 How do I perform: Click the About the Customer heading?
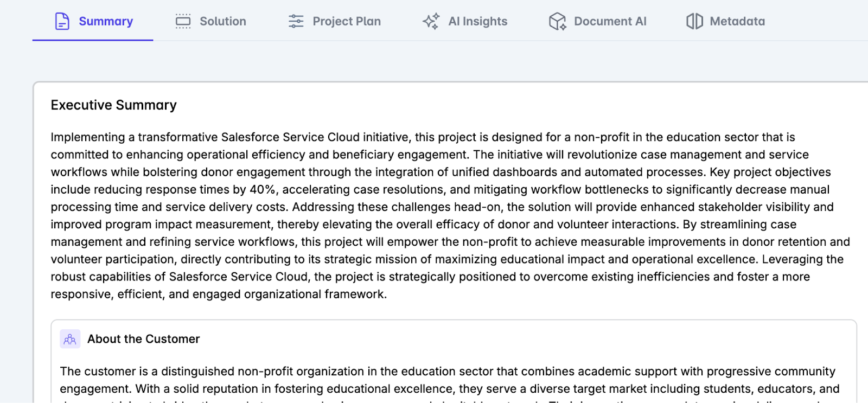point(144,339)
